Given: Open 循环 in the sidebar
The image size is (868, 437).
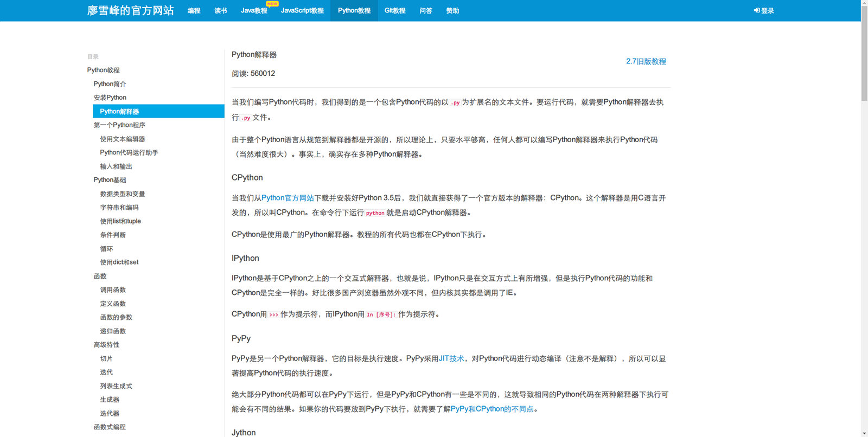Looking at the screenshot, I should [x=106, y=249].
